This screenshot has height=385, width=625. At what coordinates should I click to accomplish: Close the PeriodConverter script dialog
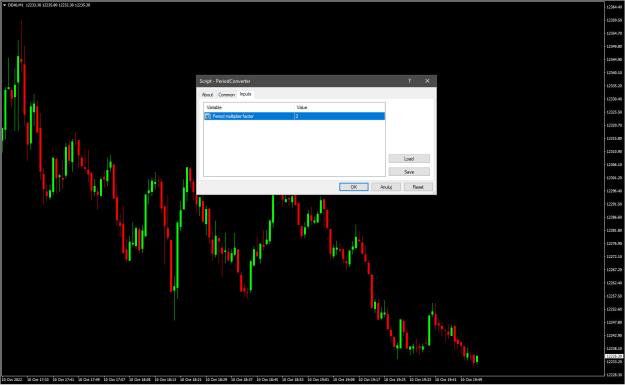pos(427,81)
